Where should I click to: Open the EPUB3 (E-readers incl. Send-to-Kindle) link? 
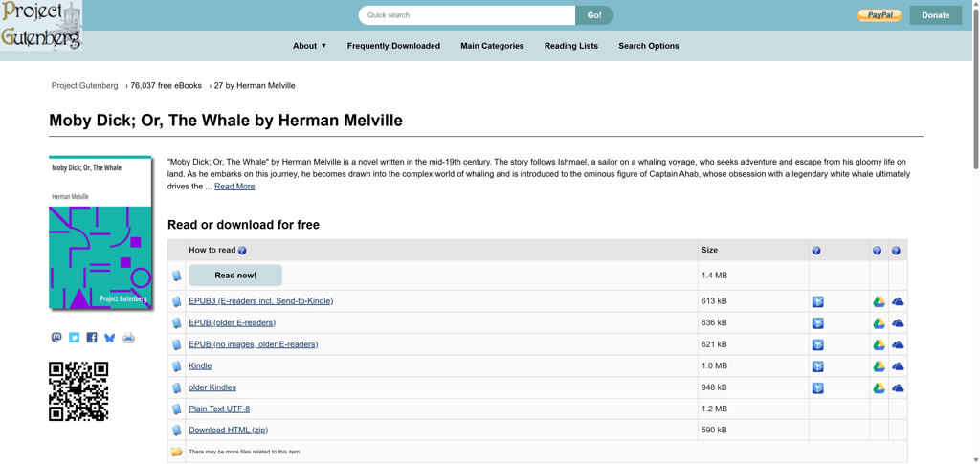(260, 301)
